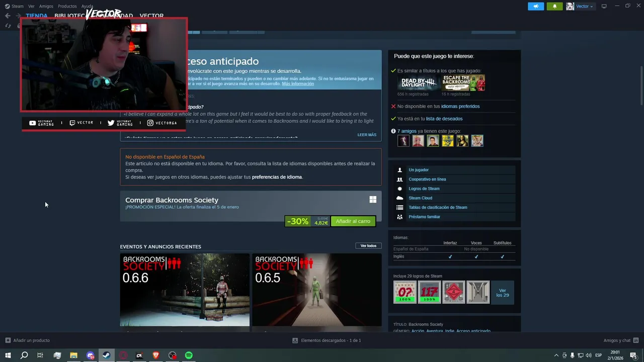The height and width of the screenshot is (362, 644).
Task: Open the Windows notification center icon
Action: point(634,355)
